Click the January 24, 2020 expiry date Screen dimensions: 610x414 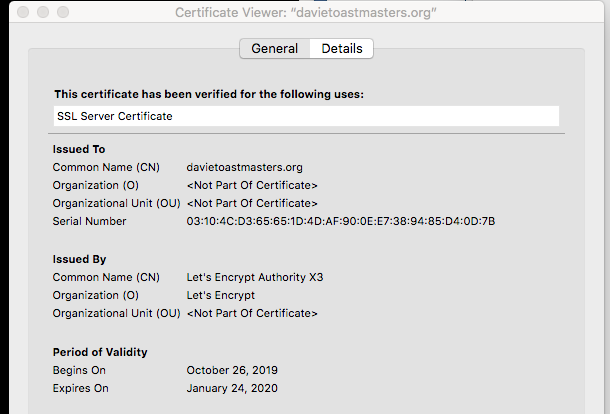point(232,388)
